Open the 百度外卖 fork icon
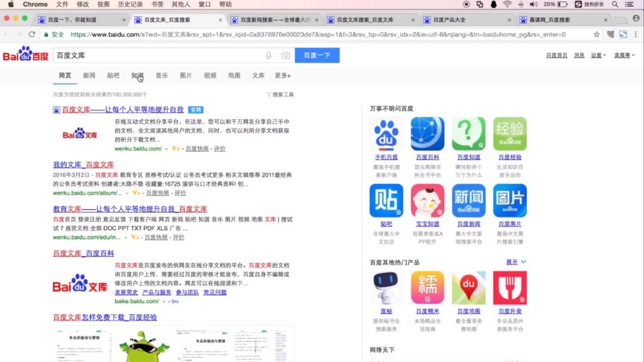644x362 pixels. point(510,287)
